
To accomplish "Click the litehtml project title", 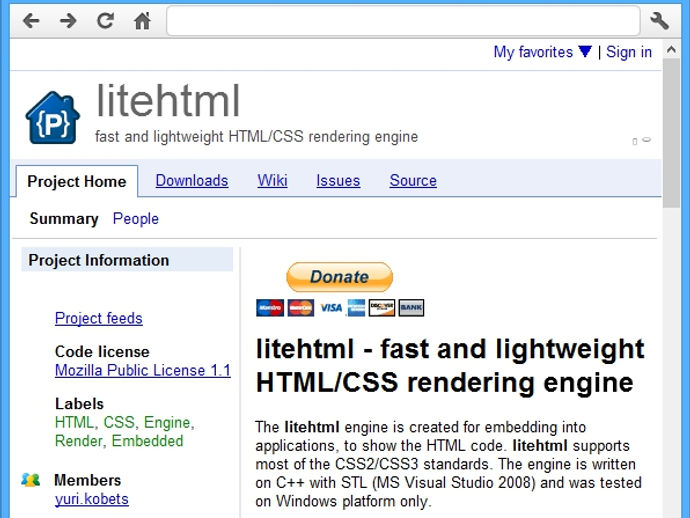I will point(168,101).
